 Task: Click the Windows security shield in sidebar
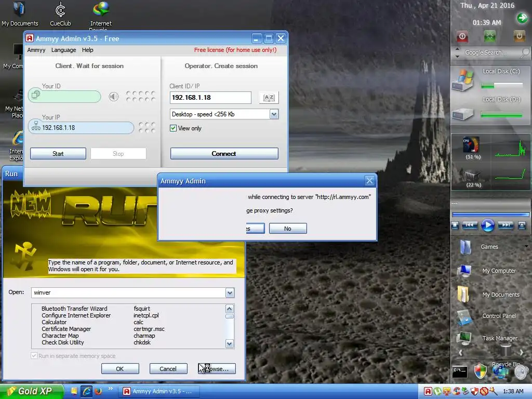click(481, 371)
